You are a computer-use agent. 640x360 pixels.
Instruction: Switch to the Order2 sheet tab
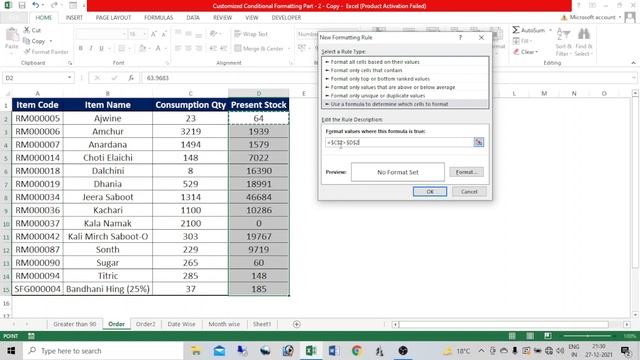(145, 324)
